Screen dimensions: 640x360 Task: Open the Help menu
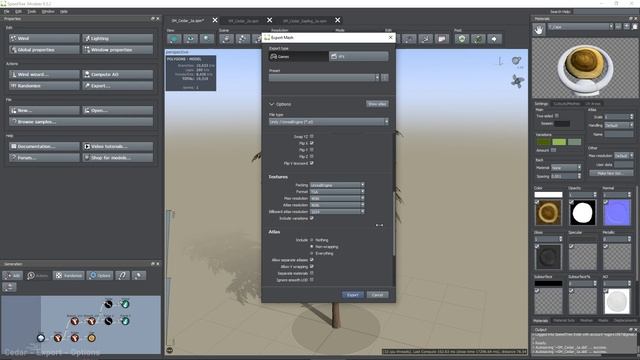(64, 11)
